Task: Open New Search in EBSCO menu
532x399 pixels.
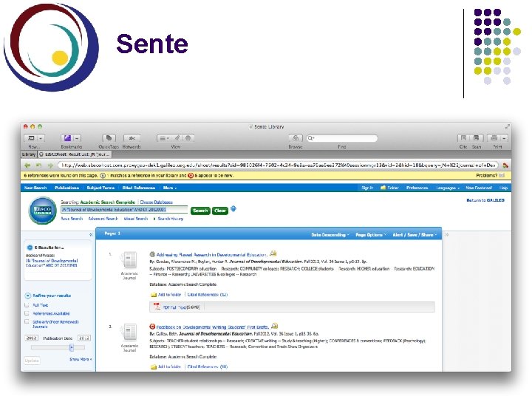Action: pyautogui.click(x=35, y=188)
